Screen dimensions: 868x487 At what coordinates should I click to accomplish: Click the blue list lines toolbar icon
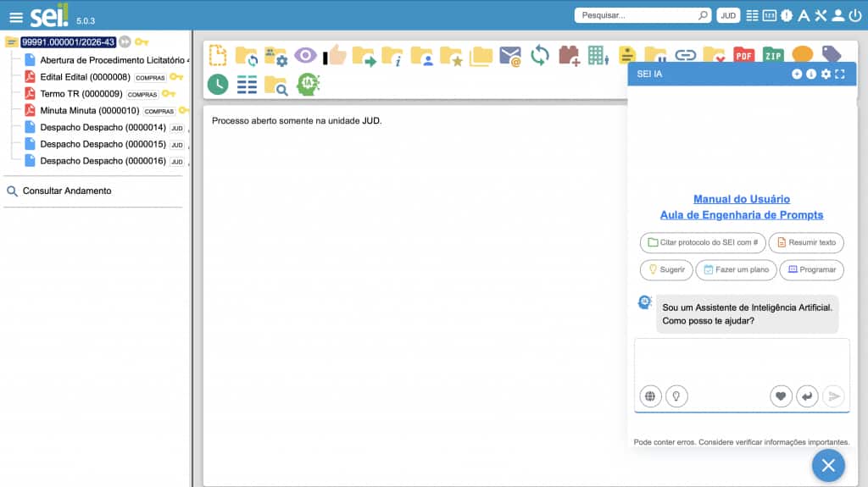[x=247, y=85]
